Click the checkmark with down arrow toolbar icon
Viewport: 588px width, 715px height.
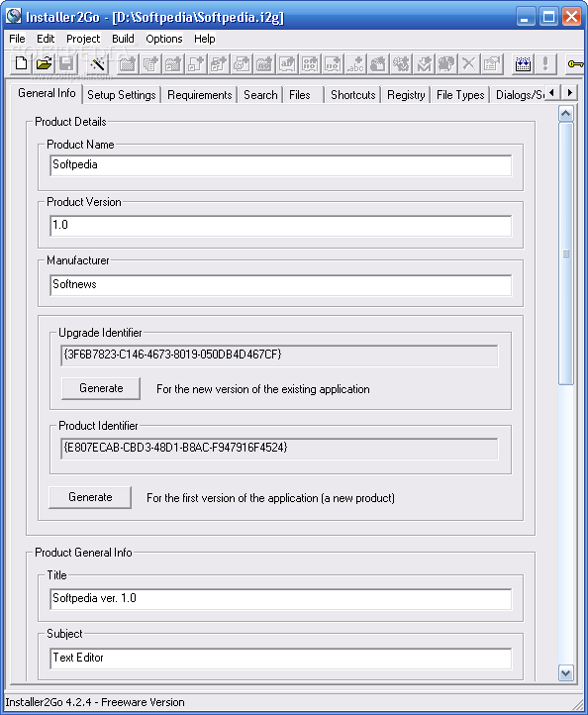(424, 63)
